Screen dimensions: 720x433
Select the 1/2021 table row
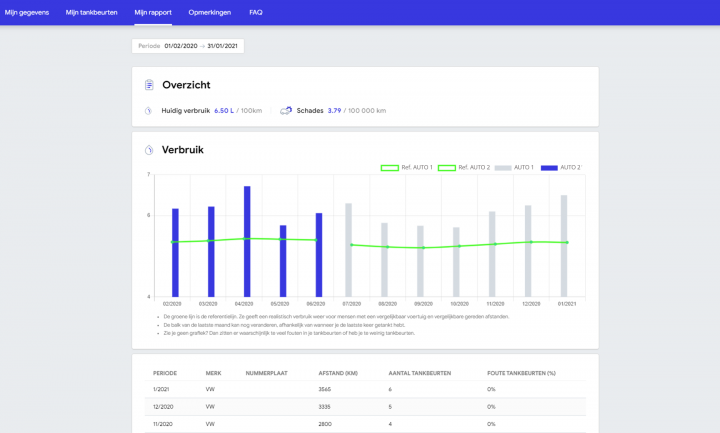click(365, 389)
